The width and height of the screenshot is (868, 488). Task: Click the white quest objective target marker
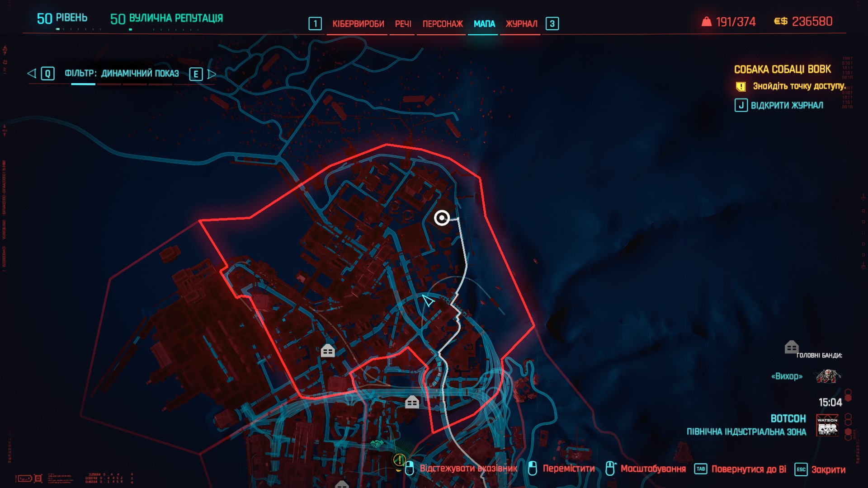point(442,218)
